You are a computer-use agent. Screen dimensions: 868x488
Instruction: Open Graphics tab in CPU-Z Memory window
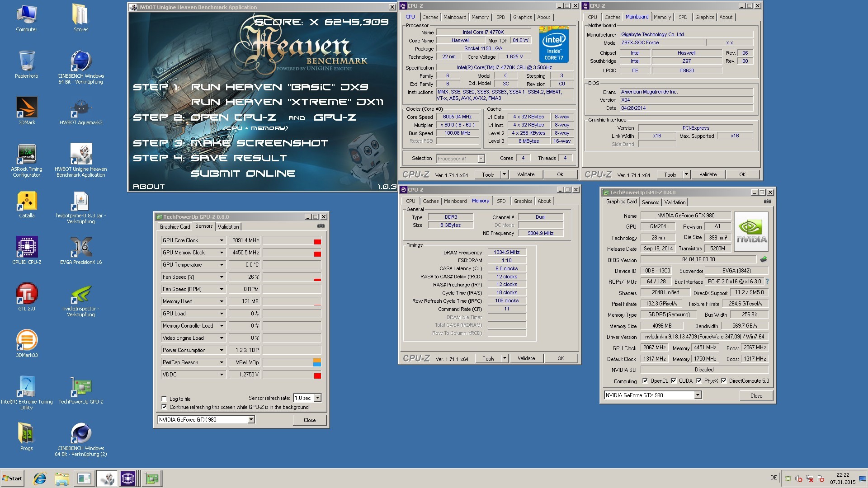click(523, 201)
